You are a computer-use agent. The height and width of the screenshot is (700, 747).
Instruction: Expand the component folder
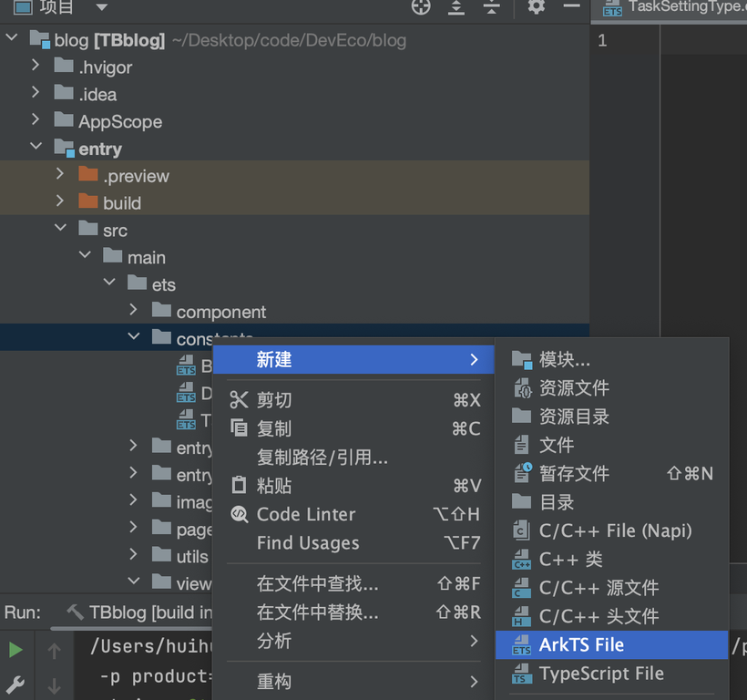tap(134, 312)
